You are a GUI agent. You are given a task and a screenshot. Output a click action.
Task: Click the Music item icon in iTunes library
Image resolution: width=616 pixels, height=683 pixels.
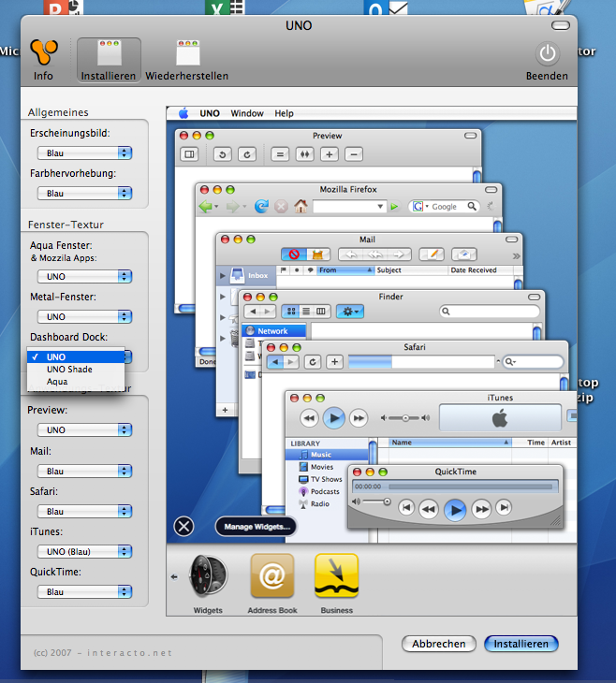coord(304,455)
